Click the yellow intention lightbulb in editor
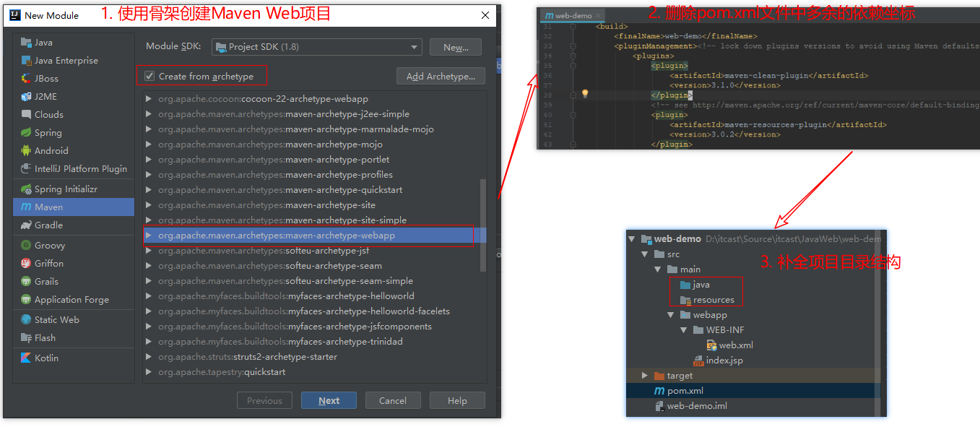Viewport: 980px width, 427px height. click(586, 94)
